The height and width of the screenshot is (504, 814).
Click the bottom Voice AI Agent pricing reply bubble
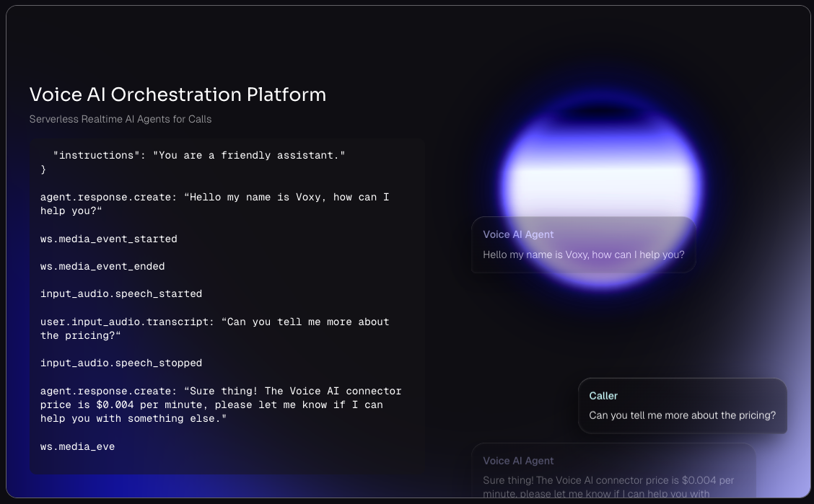613,470
